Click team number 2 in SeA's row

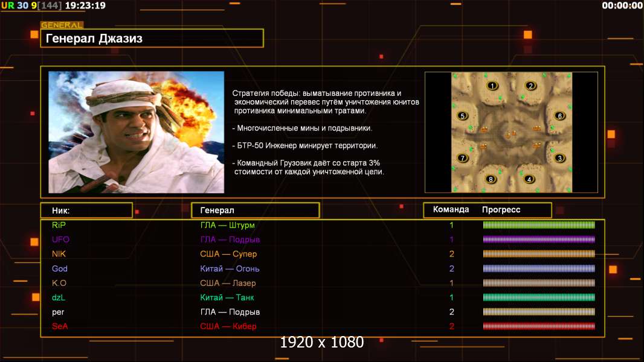point(451,326)
